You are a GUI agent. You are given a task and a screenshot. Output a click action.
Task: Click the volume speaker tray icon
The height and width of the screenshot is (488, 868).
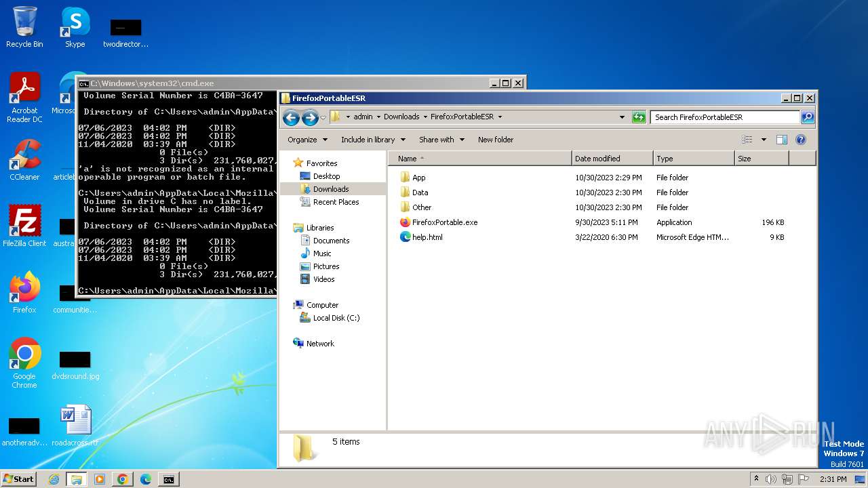(x=770, y=479)
